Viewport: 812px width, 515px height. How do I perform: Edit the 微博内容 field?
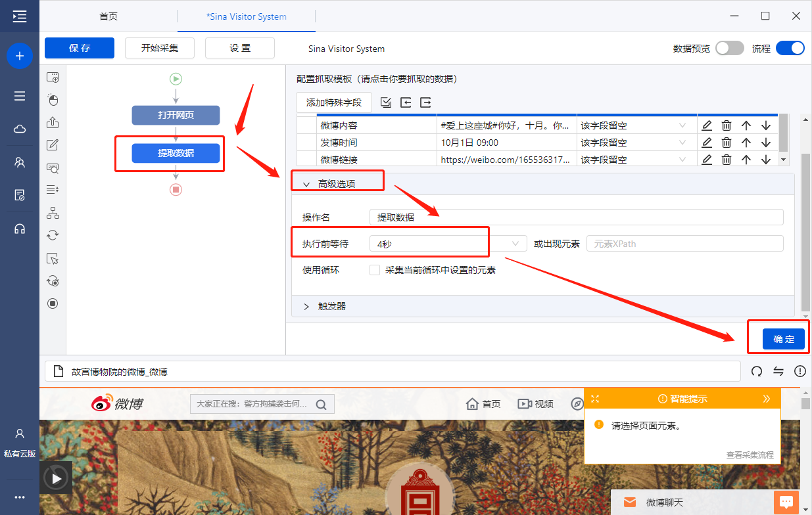(707, 125)
